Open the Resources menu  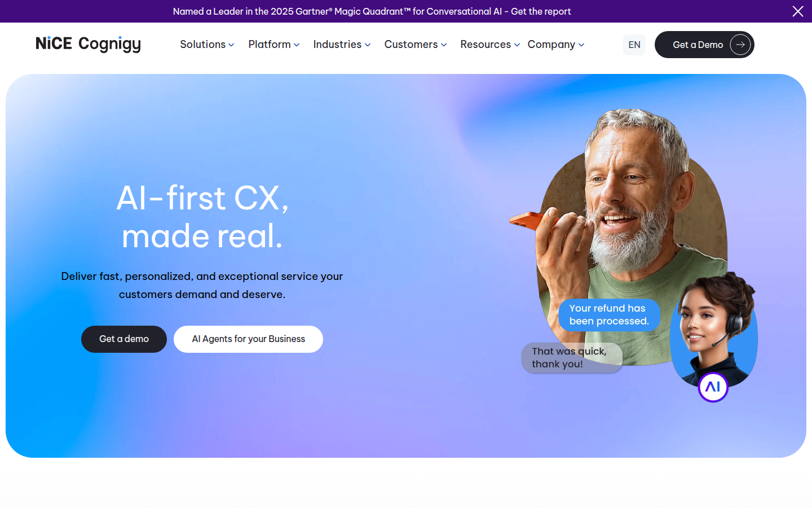click(x=489, y=44)
